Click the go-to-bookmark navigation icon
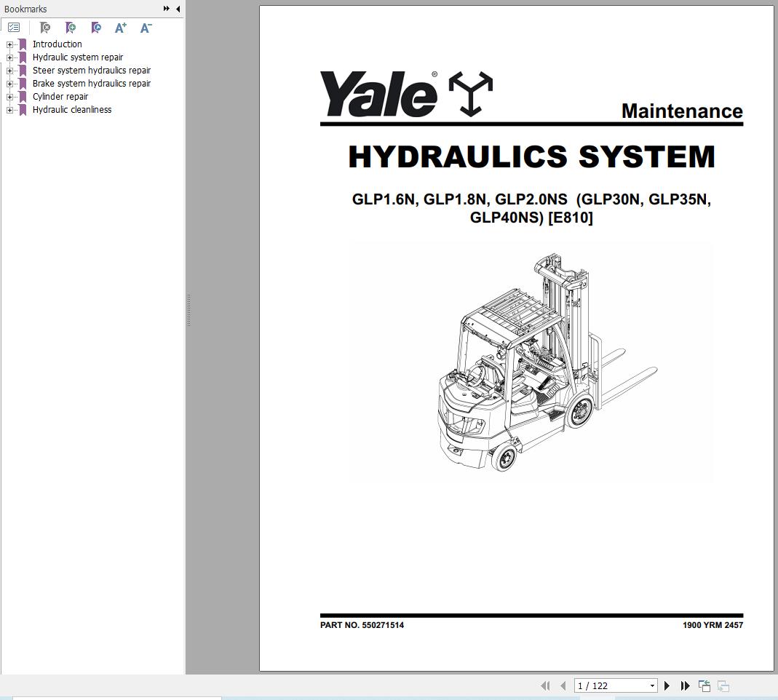Screen dimensions: 778x700 96,28
